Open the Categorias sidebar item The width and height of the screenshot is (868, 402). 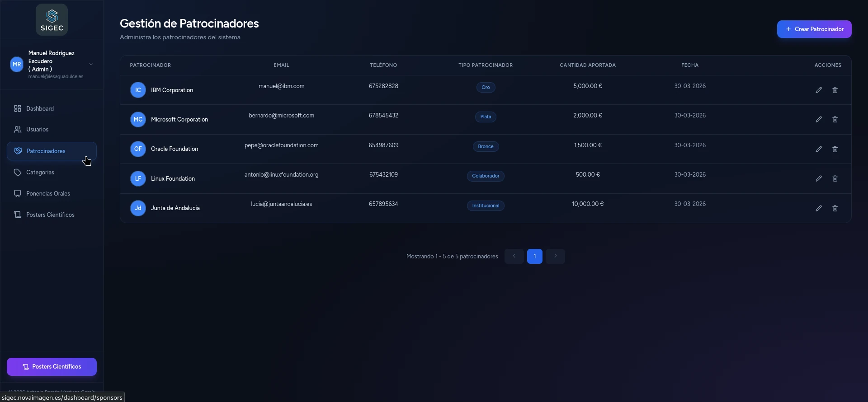tap(40, 173)
